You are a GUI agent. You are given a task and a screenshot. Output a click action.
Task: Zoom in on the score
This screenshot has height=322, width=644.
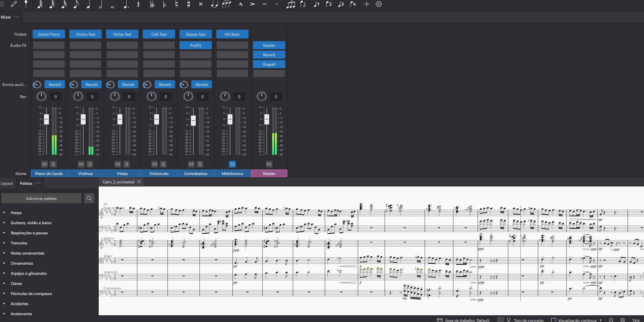pos(622,320)
